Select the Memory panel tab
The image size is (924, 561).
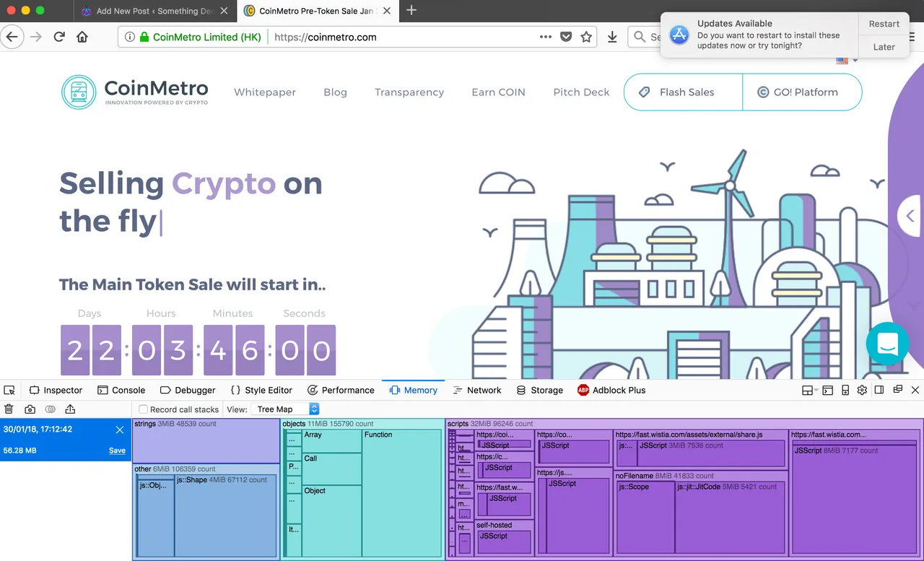coord(414,390)
